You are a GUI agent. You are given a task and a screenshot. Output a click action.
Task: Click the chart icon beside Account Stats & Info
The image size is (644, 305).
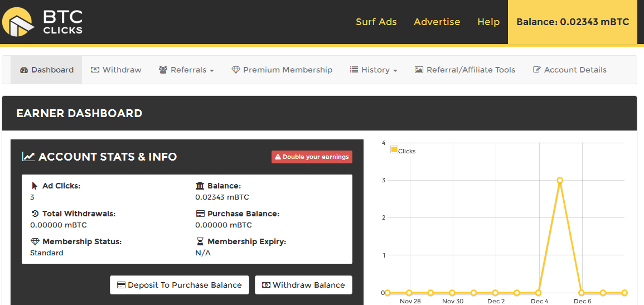28,156
